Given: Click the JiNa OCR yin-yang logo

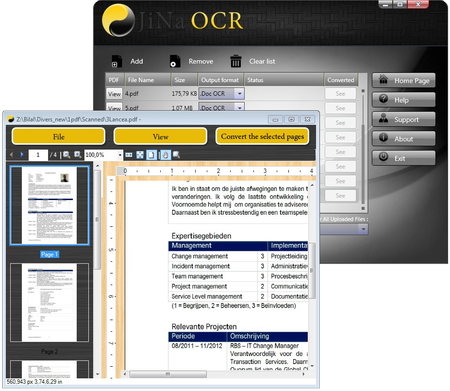Looking at the screenshot, I should 118,20.
